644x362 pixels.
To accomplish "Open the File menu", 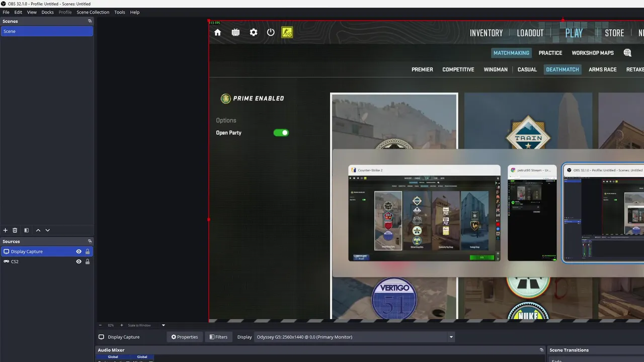I will pyautogui.click(x=6, y=12).
